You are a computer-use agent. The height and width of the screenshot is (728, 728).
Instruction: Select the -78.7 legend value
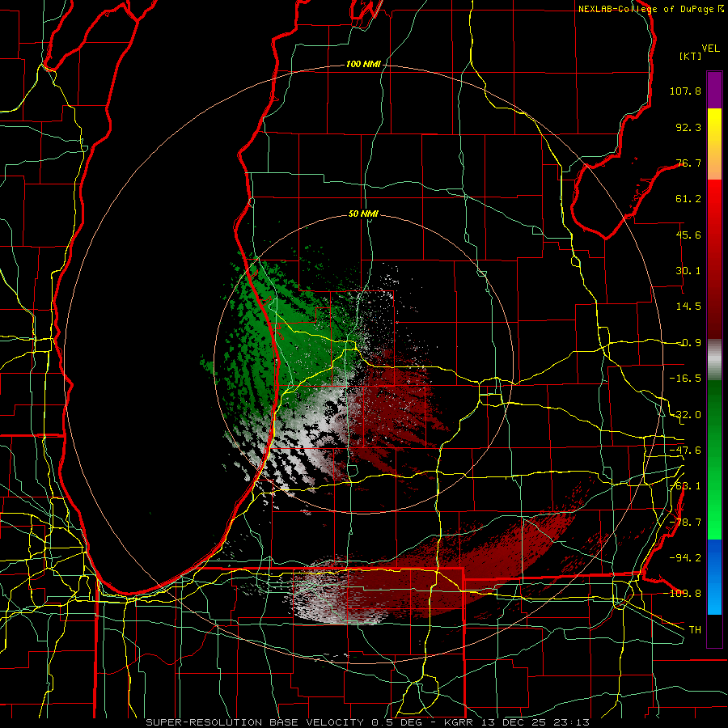tap(685, 523)
